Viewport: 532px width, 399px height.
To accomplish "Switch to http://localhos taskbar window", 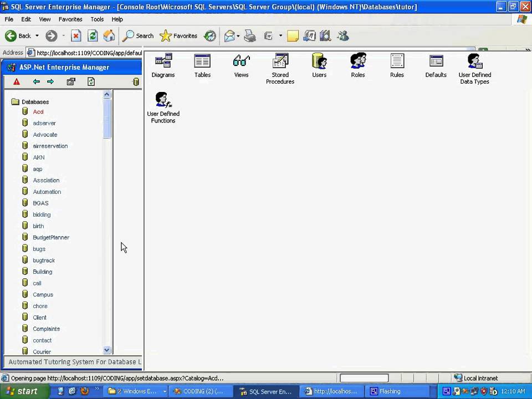I will tap(332, 391).
